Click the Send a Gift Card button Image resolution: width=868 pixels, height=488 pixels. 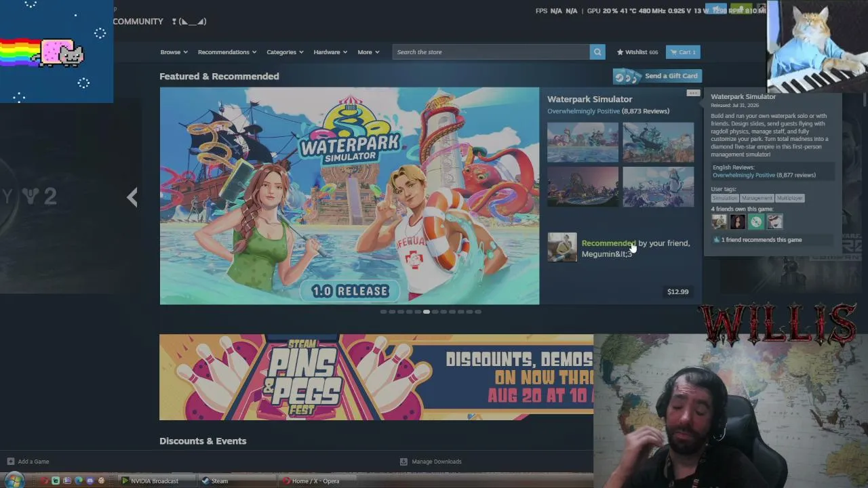coord(657,76)
